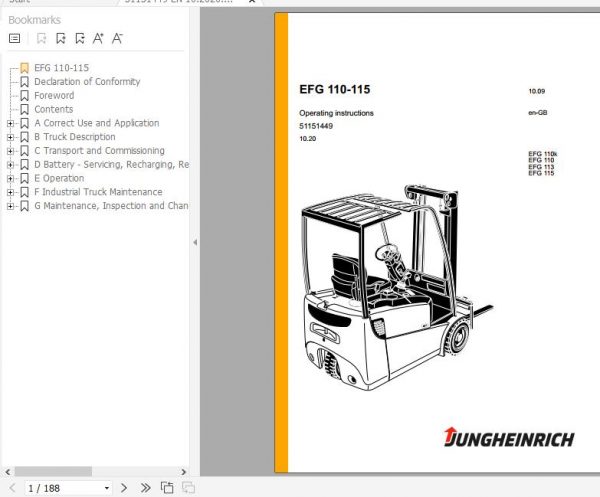
Task: Click the bookmarks horizontal scrollbar thumb
Action: coord(53,472)
